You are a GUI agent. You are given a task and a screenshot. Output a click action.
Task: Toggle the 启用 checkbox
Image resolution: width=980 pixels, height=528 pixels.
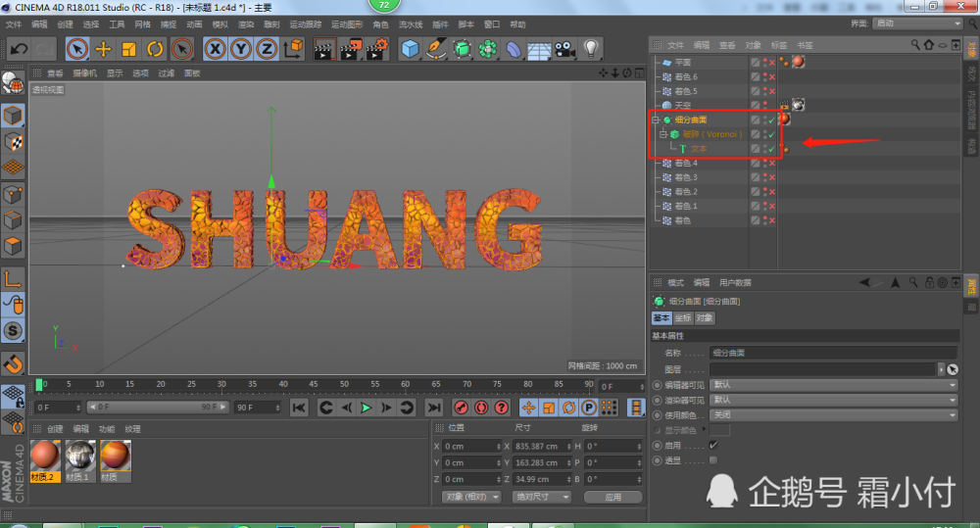(x=713, y=445)
